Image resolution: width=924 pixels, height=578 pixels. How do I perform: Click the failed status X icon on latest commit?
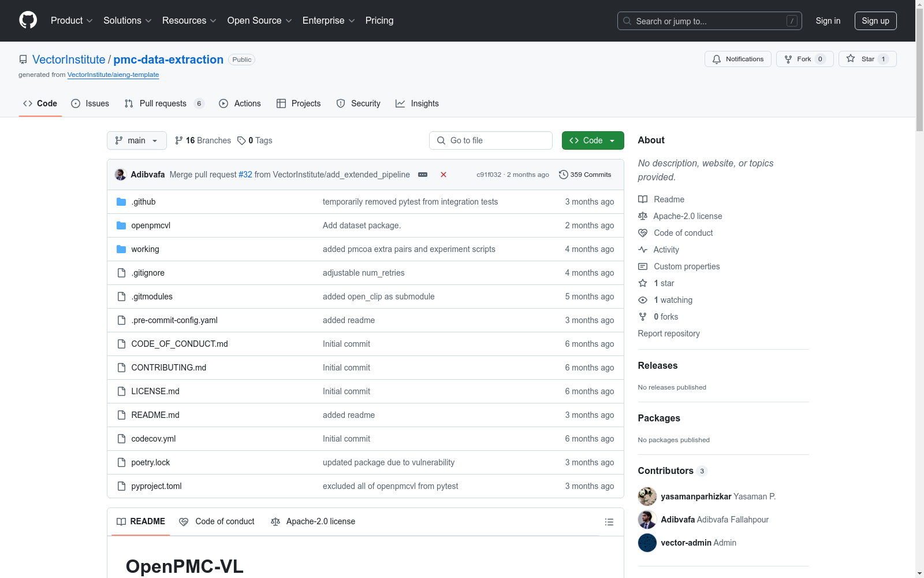(444, 175)
